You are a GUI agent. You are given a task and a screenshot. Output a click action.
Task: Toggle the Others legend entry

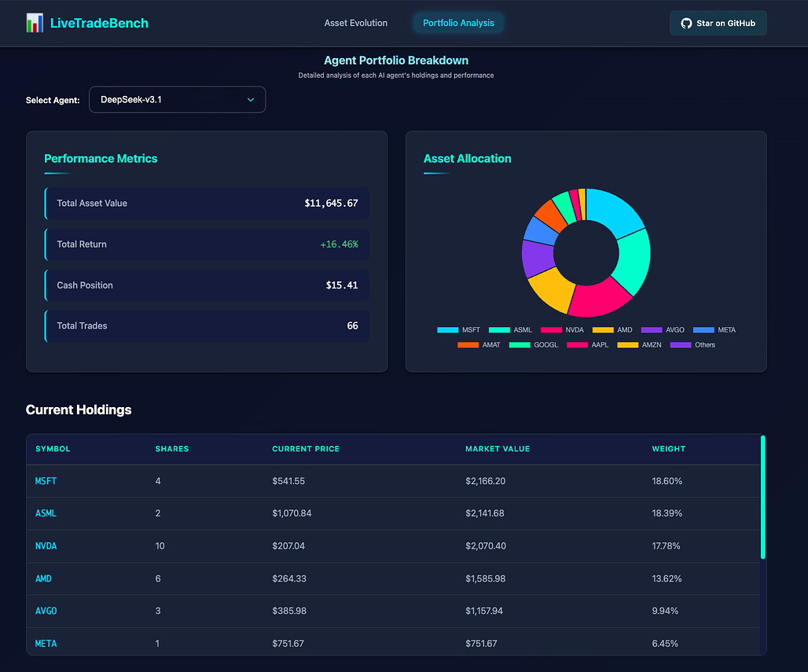pyautogui.click(x=692, y=345)
